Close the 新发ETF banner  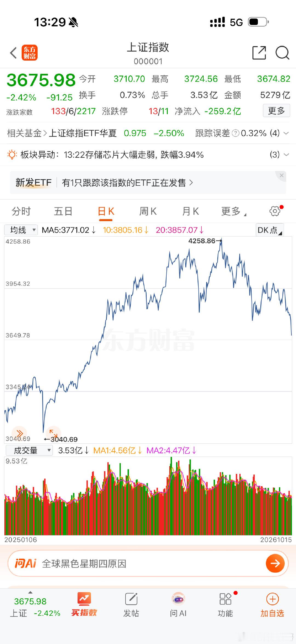[x=281, y=175]
